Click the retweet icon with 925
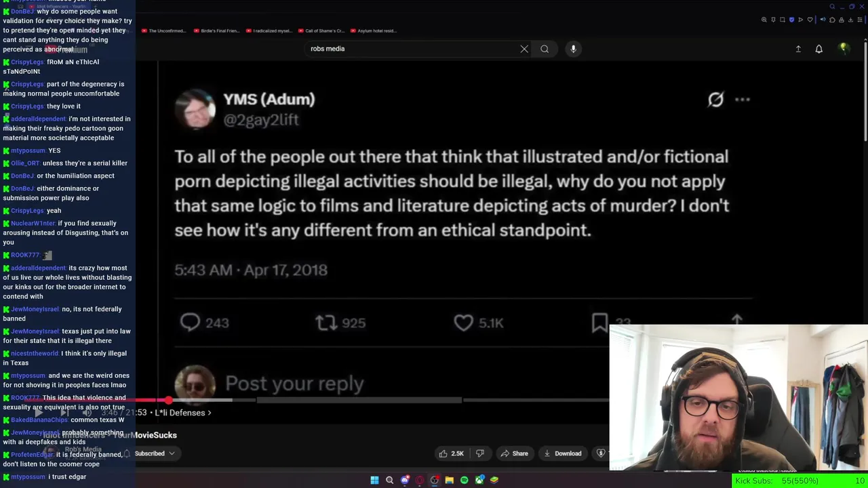868x488 pixels. 327,323
